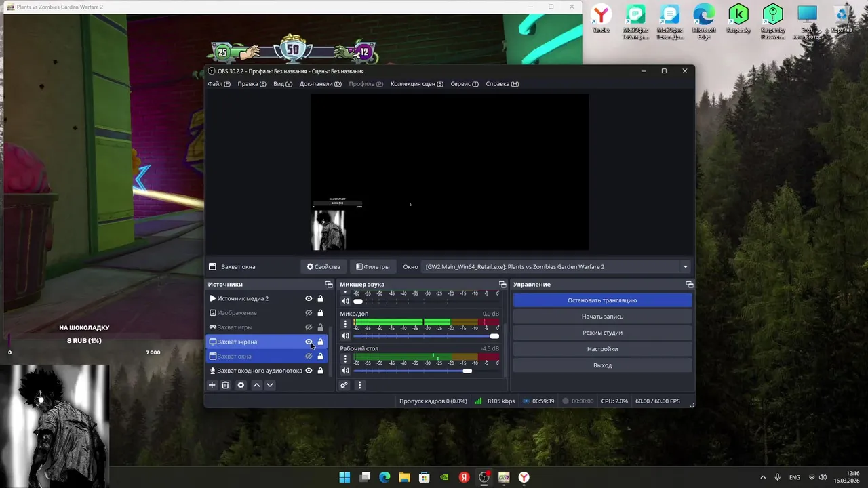Open Рабочий стол channel three-dot options
The image size is (868, 488).
pos(345,359)
